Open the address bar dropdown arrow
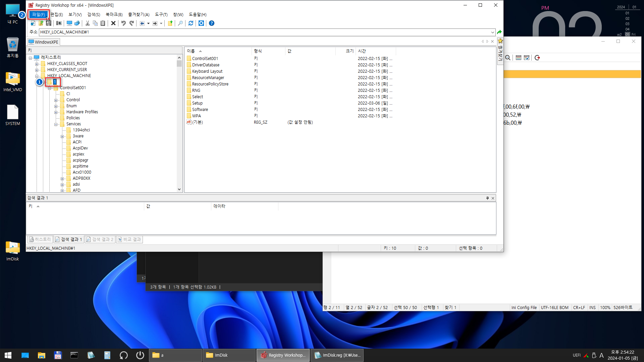The height and width of the screenshot is (362, 644). [493, 32]
